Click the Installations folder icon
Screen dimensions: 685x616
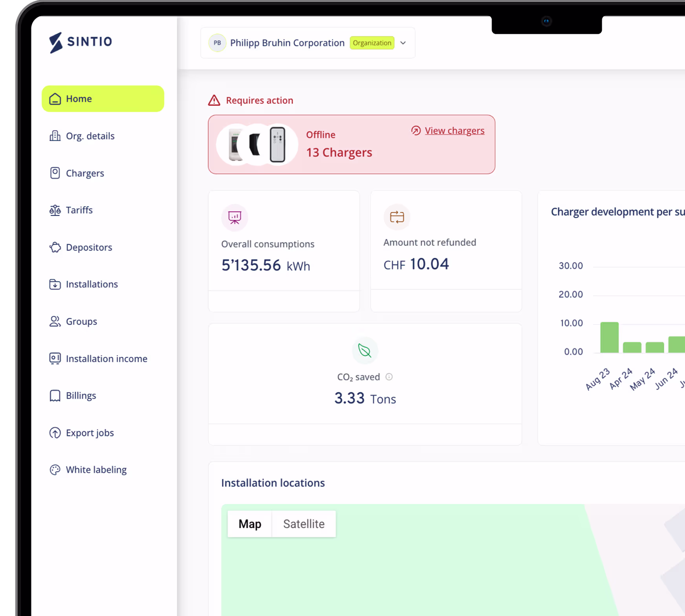(x=55, y=284)
